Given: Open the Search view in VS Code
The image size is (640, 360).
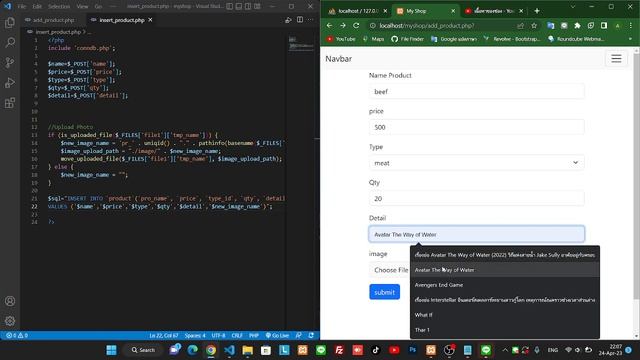Looking at the screenshot, I should [x=10, y=42].
